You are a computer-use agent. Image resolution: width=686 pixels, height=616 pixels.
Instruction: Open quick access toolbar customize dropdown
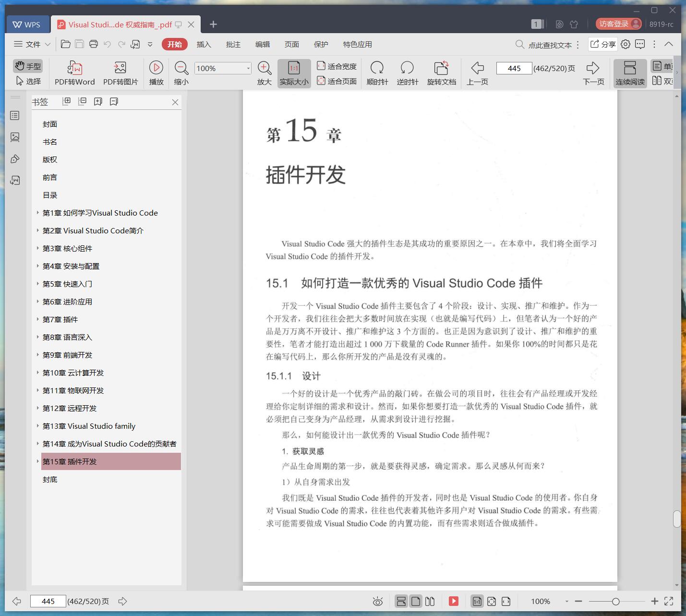[150, 44]
